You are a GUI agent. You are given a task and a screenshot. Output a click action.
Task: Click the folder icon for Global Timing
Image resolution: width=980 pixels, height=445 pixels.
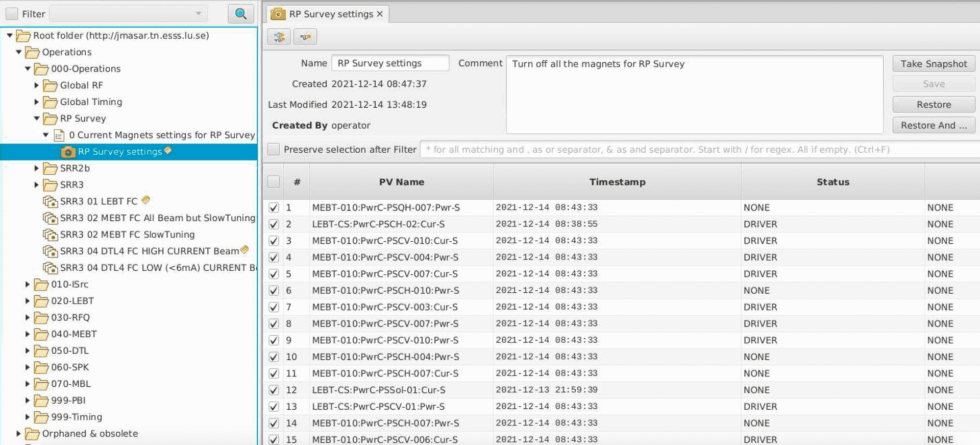pyautogui.click(x=50, y=102)
